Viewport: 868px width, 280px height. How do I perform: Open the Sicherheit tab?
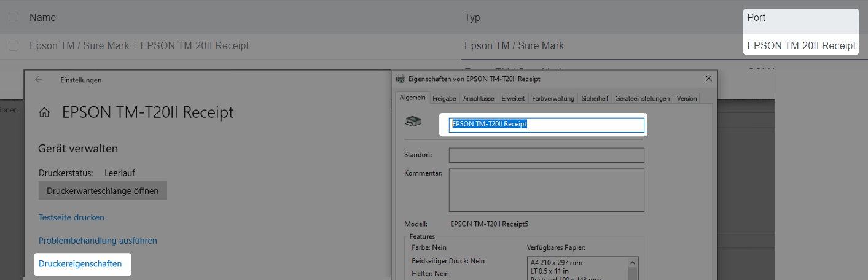(595, 98)
